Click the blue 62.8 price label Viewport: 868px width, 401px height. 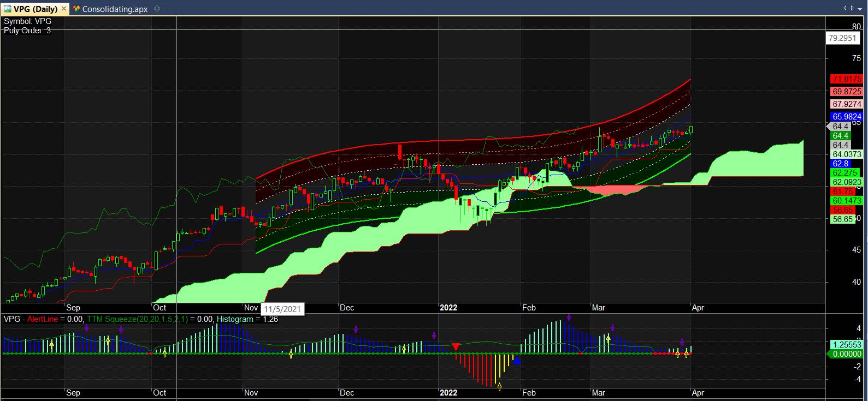(840, 163)
